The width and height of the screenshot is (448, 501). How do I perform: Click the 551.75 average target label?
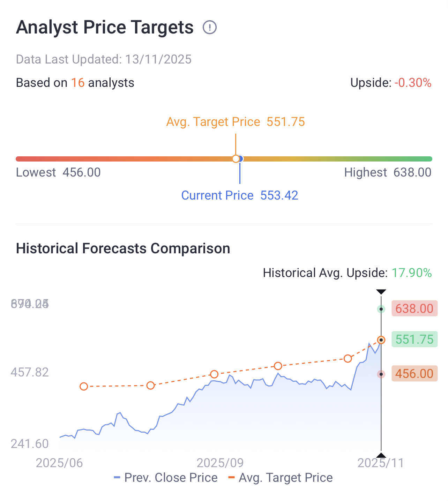point(415,339)
